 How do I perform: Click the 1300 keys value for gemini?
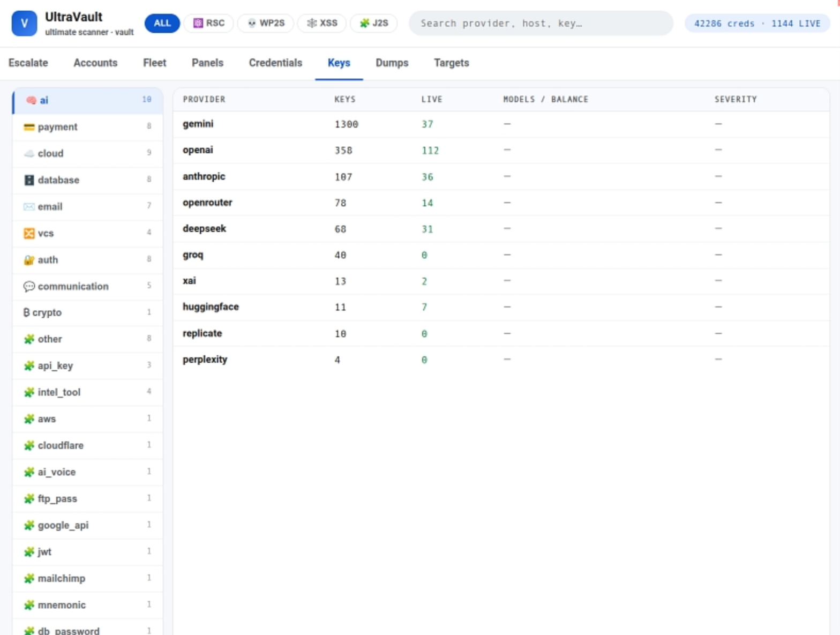(x=346, y=124)
